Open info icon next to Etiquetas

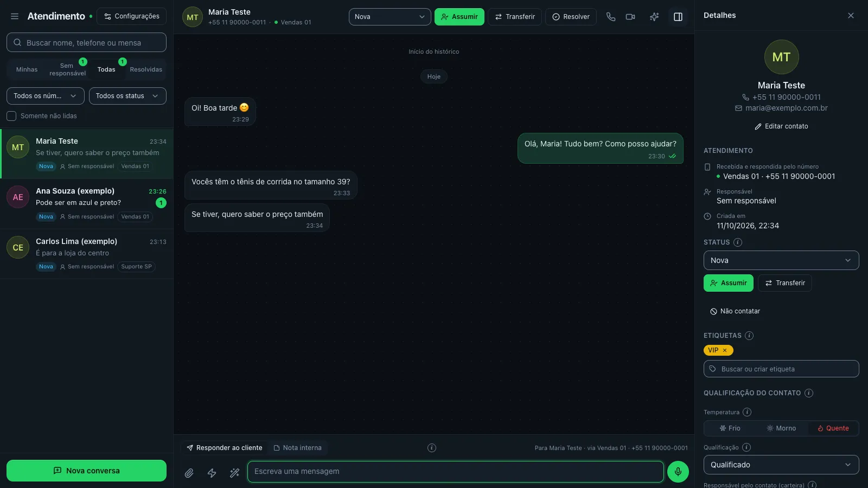pyautogui.click(x=749, y=336)
